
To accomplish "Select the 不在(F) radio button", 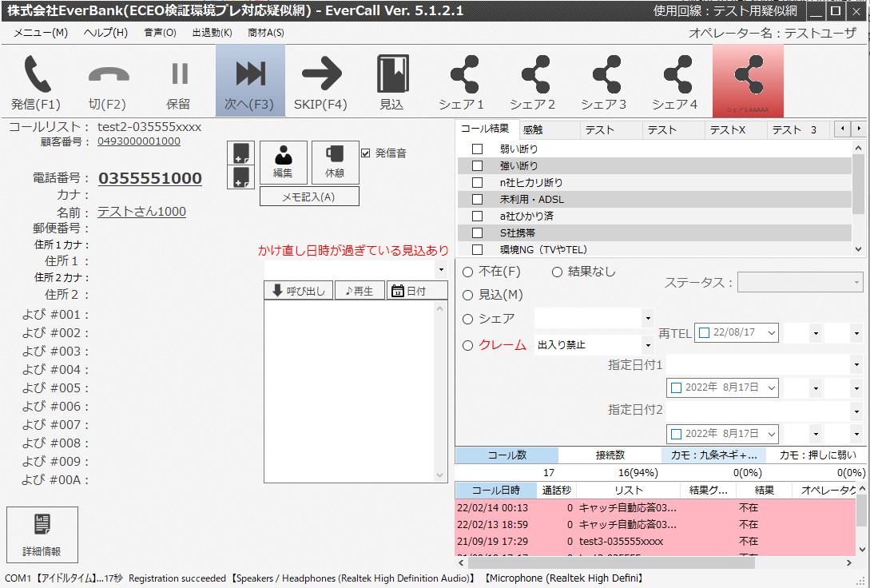I will [x=467, y=272].
